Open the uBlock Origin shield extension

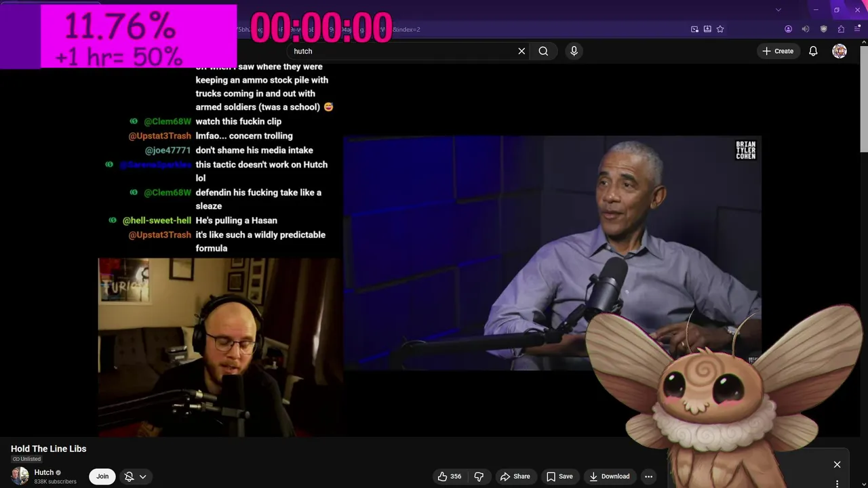pos(824,29)
